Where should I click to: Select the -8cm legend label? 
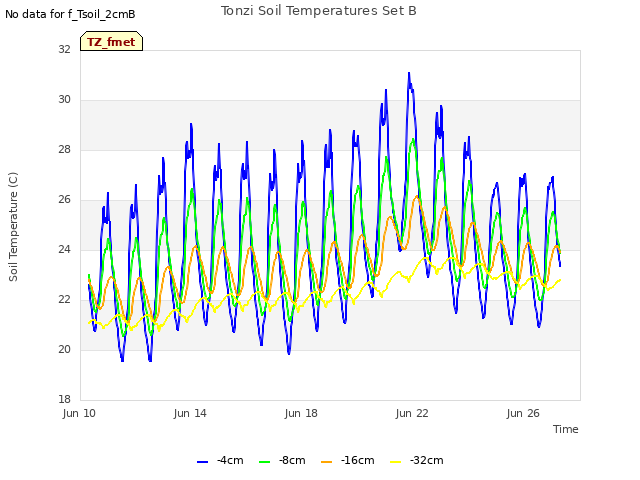click(292, 460)
